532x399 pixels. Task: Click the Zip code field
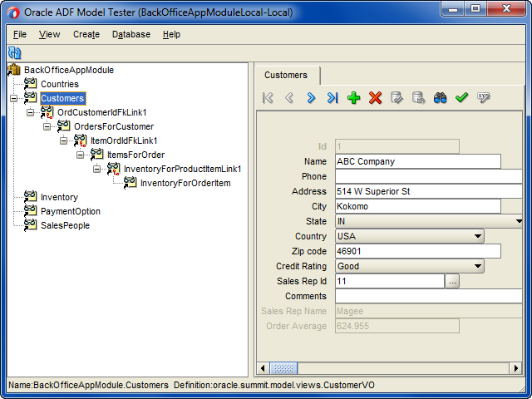tap(418, 251)
